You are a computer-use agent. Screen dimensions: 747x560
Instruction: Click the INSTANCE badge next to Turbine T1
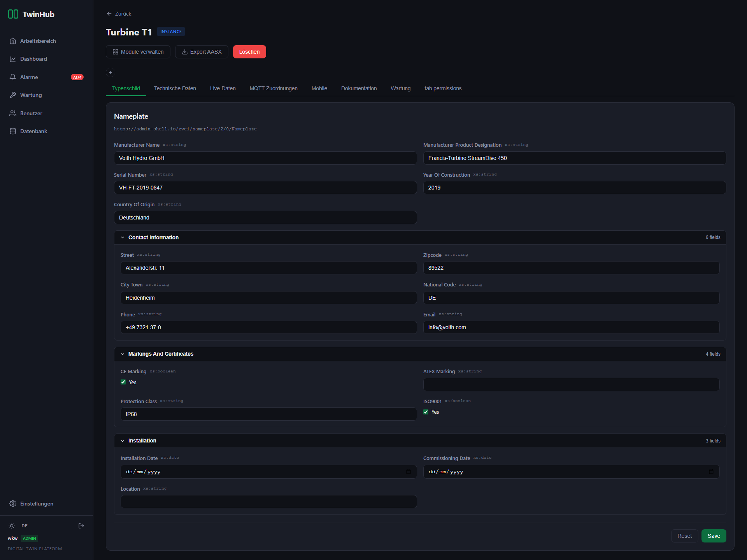point(171,32)
